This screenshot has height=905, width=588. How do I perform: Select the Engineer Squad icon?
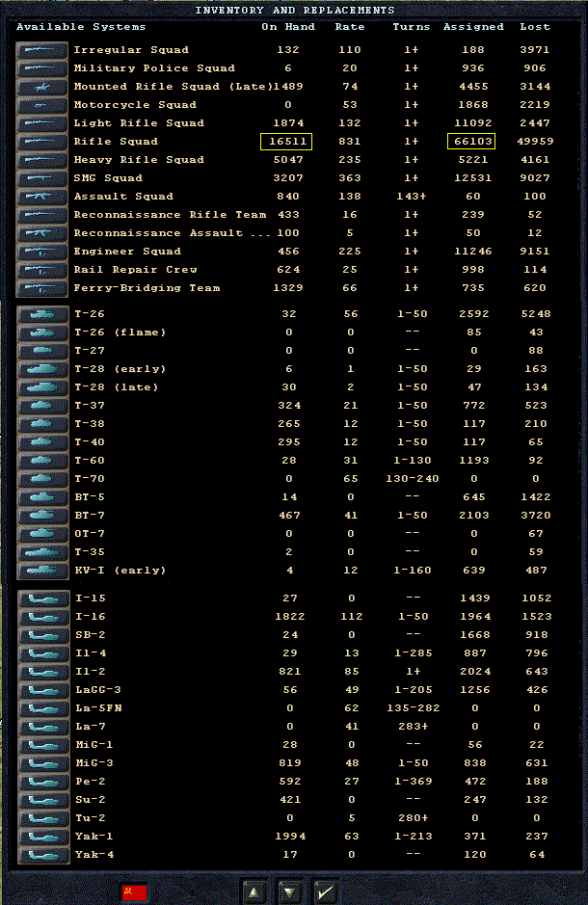coord(42,252)
